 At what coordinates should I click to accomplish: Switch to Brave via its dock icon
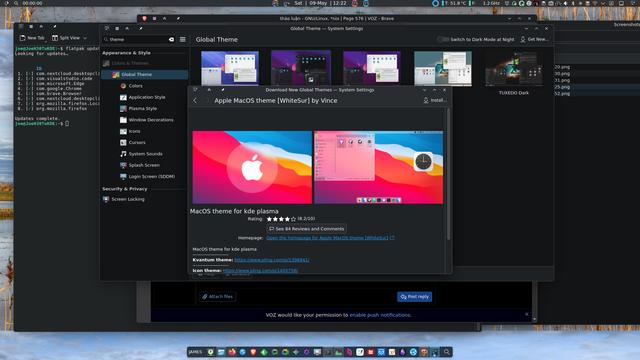pyautogui.click(x=253, y=352)
